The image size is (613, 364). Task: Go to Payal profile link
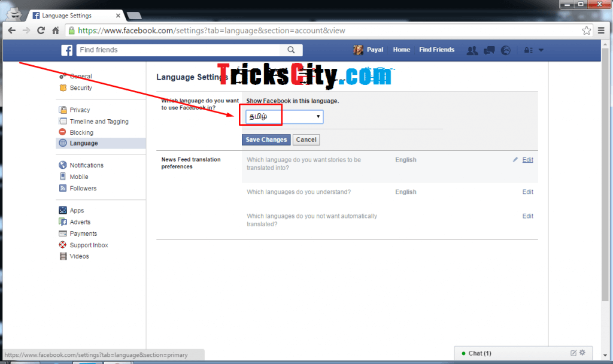[x=375, y=50]
